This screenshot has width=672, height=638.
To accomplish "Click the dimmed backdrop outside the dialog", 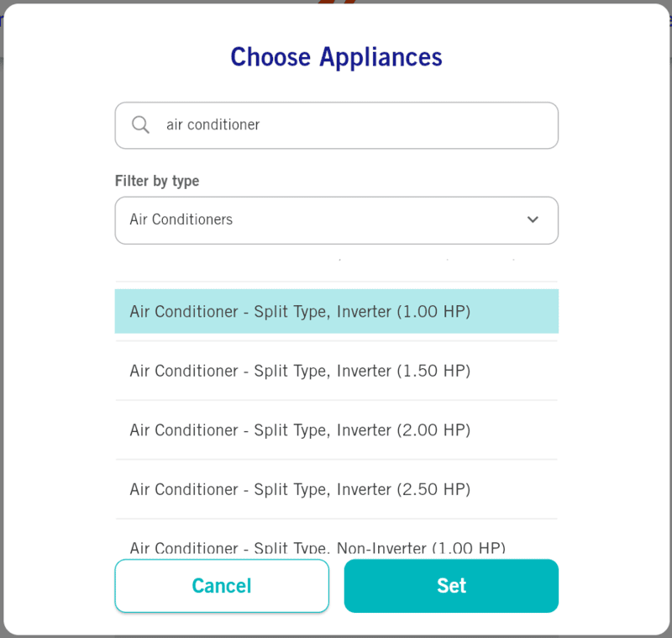I will (3, 336).
